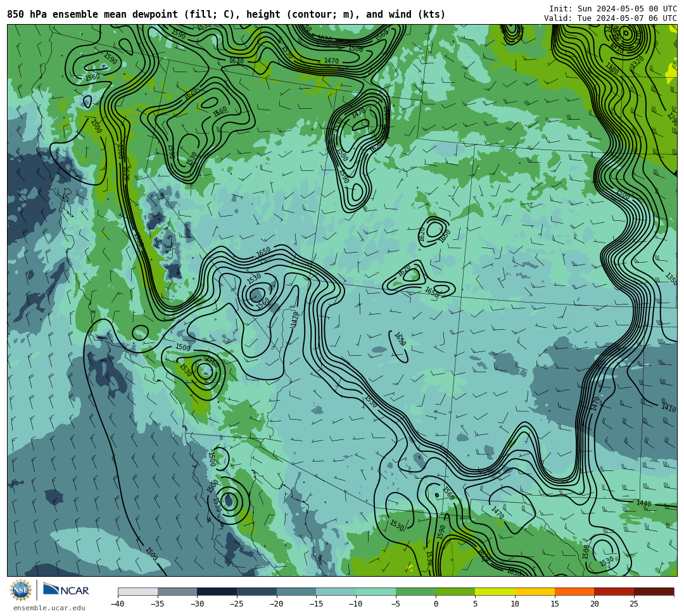Select the map title '850 hPa ensemble mean dewpoint'
The height and width of the screenshot is (616, 684).
(x=92, y=15)
